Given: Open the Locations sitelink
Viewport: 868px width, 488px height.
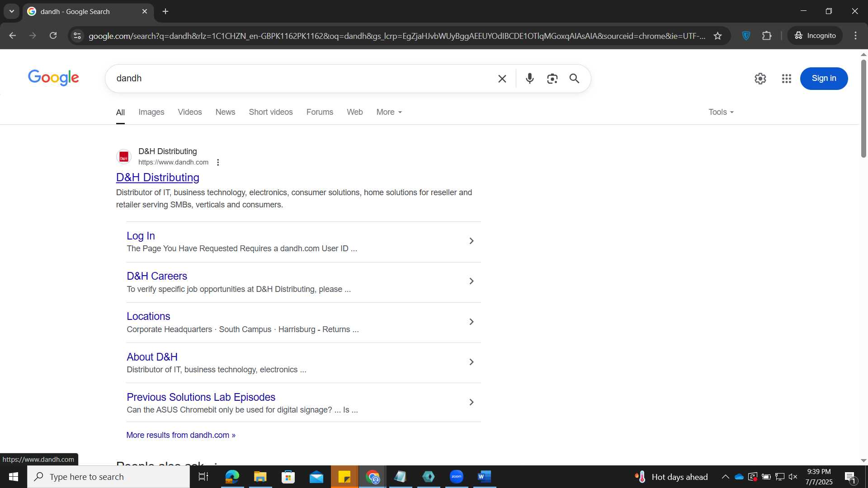Looking at the screenshot, I should point(148,316).
